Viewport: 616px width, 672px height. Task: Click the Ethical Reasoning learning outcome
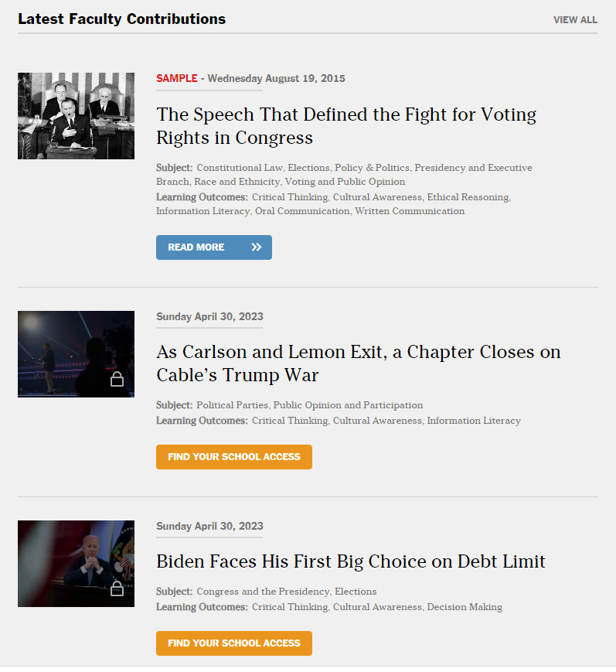468,197
